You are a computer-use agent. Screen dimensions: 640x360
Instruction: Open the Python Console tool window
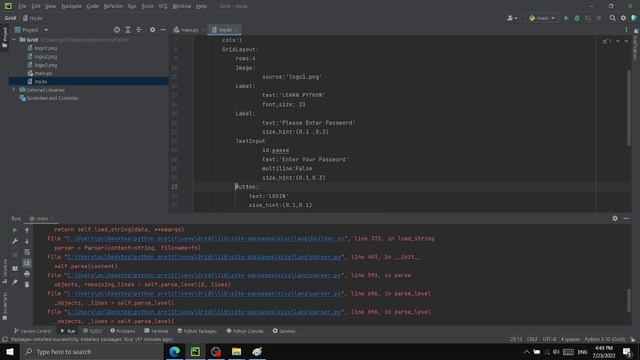[245, 331]
